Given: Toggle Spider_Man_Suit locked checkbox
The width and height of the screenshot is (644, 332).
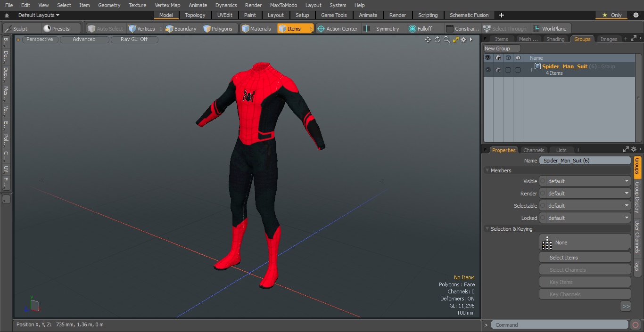Looking at the screenshot, I should coord(518,70).
